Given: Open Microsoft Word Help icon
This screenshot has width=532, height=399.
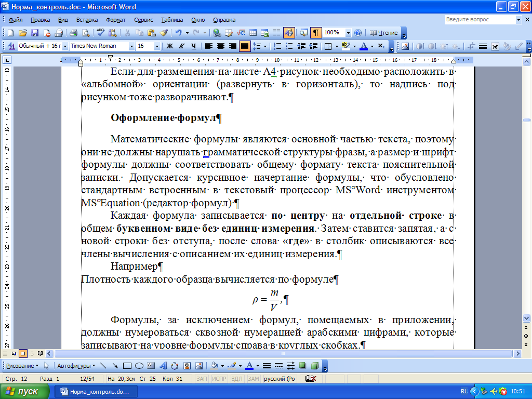Looking at the screenshot, I should point(357,33).
